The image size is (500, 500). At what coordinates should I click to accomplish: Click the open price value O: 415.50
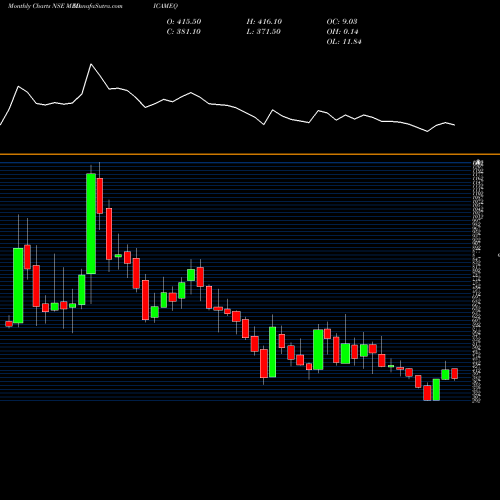(x=184, y=22)
